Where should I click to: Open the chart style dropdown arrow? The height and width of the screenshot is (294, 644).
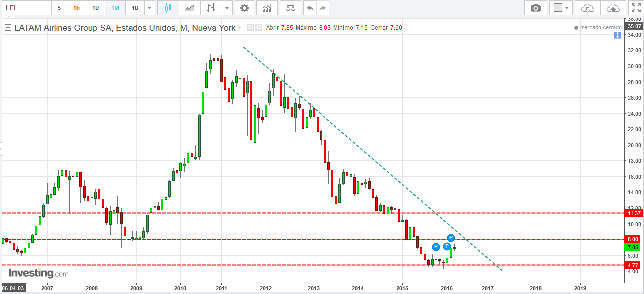point(227,8)
